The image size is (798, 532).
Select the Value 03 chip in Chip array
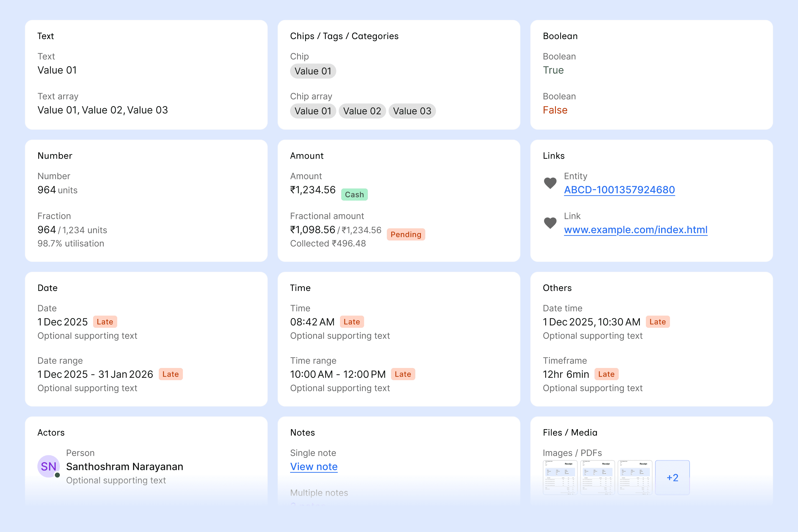[412, 111]
